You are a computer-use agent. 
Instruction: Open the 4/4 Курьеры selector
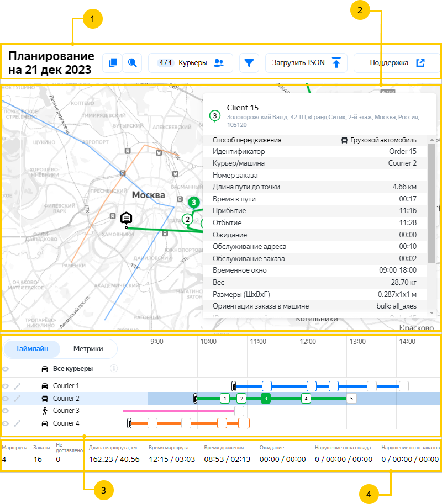(190, 63)
